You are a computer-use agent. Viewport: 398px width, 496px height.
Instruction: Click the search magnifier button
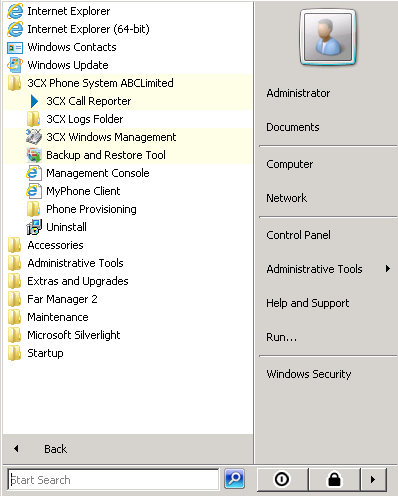[x=234, y=479]
